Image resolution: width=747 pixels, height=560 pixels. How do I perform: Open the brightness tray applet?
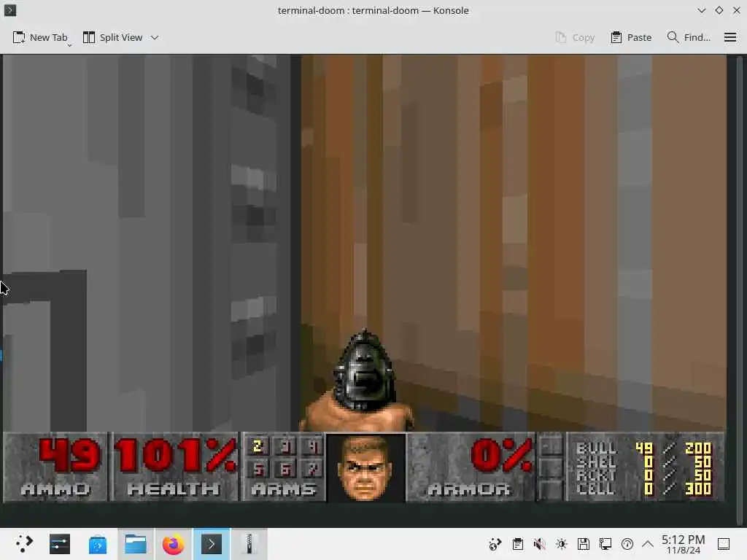[562, 544]
